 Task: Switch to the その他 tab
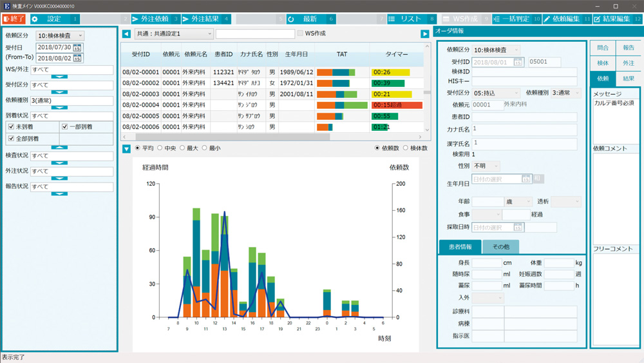500,247
